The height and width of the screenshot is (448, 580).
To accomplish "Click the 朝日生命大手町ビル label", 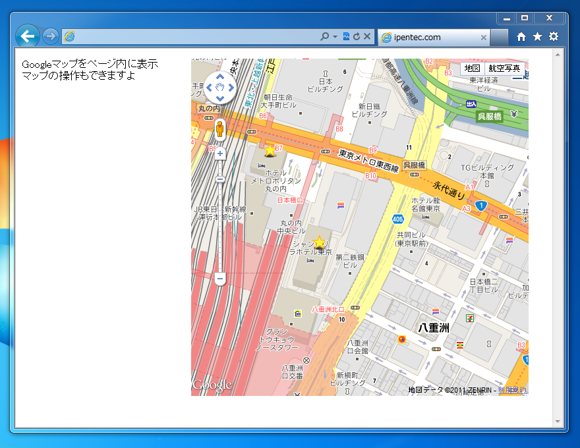I will click(279, 101).
